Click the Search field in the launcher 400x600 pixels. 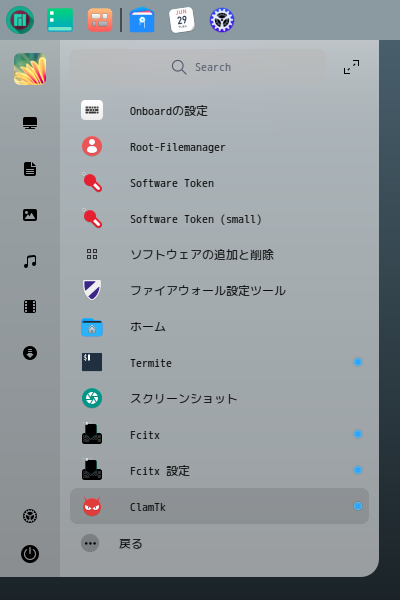(x=198, y=67)
